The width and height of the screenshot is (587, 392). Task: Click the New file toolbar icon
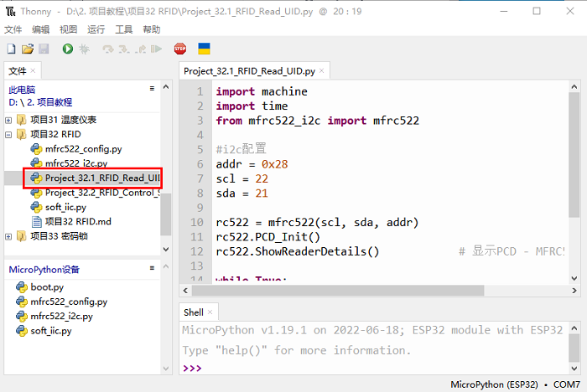click(12, 50)
